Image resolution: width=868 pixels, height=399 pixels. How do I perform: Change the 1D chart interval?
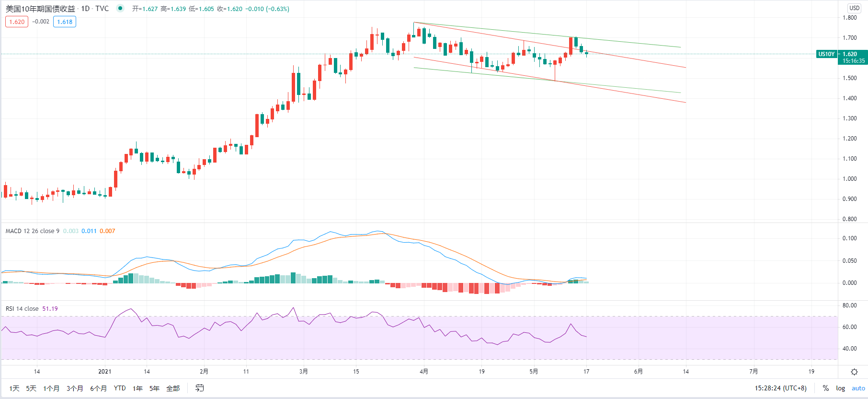85,9
